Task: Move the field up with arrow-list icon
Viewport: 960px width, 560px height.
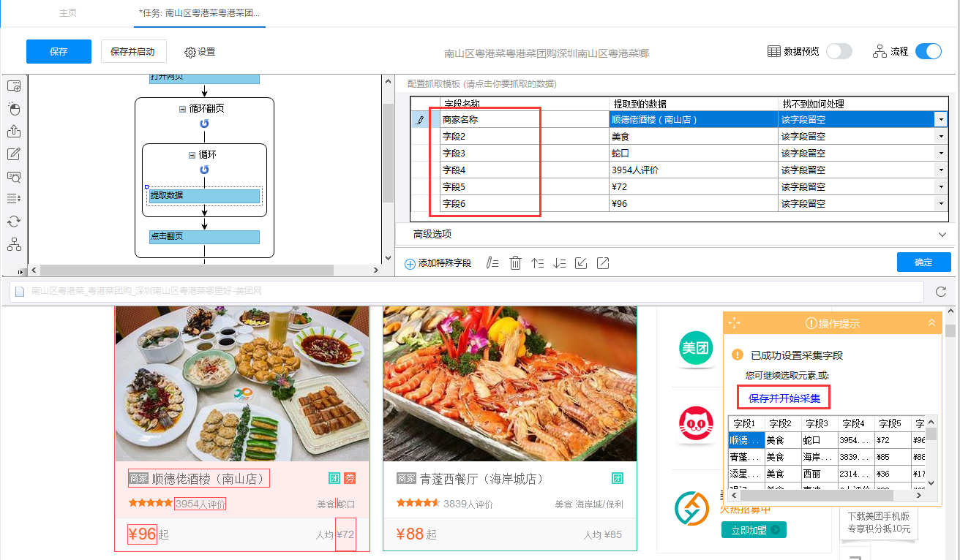Action: click(538, 263)
